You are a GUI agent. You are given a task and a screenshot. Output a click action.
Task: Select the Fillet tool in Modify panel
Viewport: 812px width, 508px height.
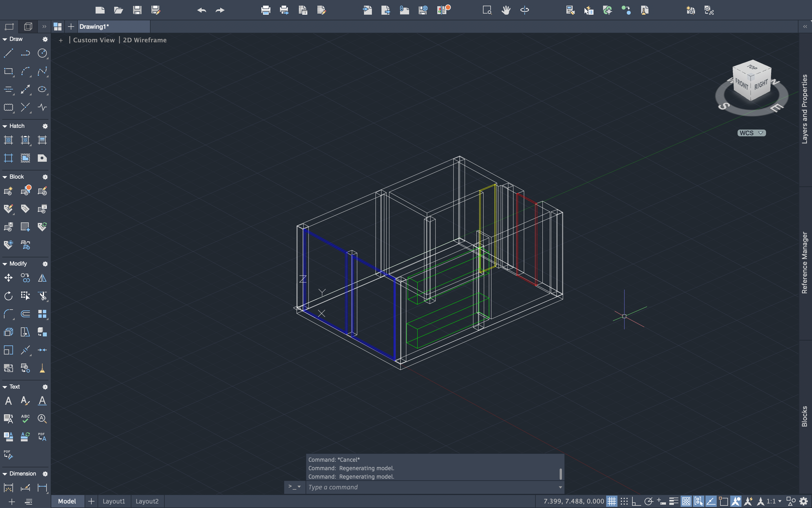click(x=8, y=314)
